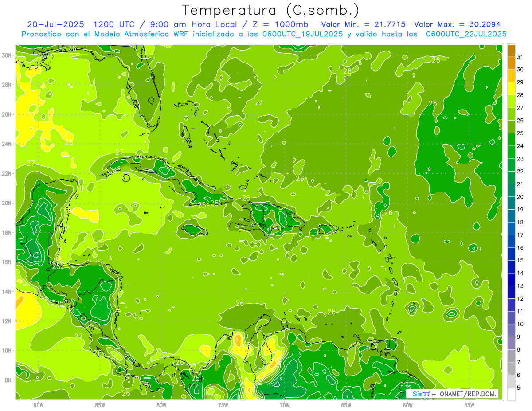Click the 26N latitude axis label
The image size is (532, 411).
coord(8,114)
